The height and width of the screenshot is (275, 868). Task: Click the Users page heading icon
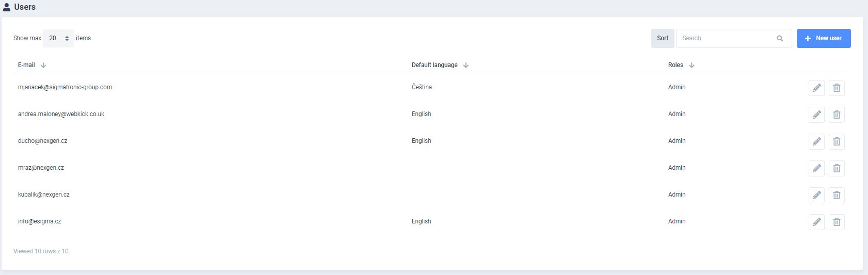(x=7, y=7)
